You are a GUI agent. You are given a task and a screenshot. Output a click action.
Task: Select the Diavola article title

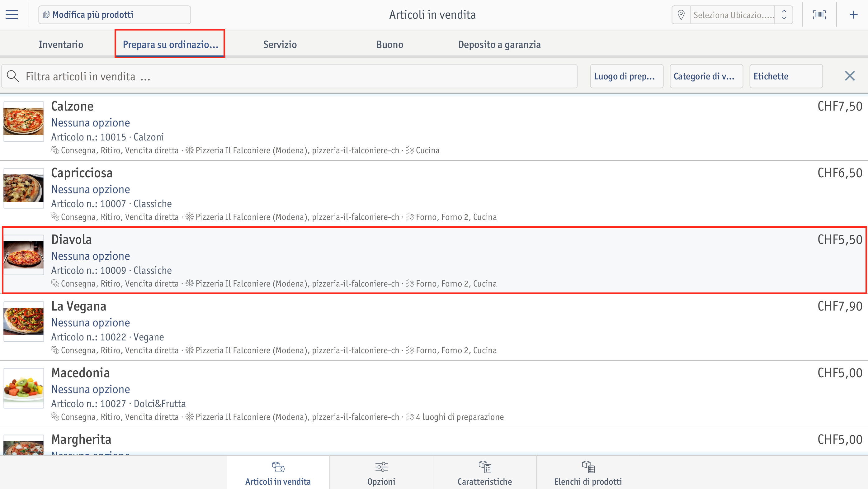click(x=71, y=239)
